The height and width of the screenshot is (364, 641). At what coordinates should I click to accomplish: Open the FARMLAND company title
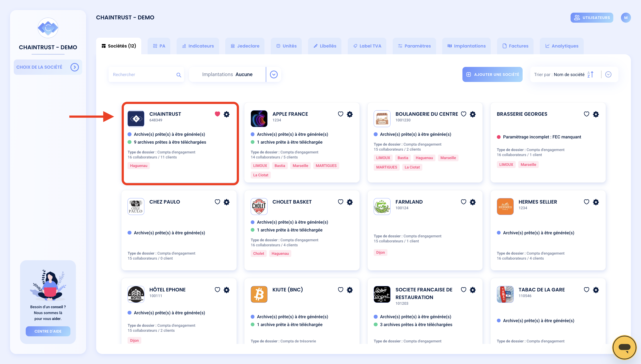click(409, 202)
